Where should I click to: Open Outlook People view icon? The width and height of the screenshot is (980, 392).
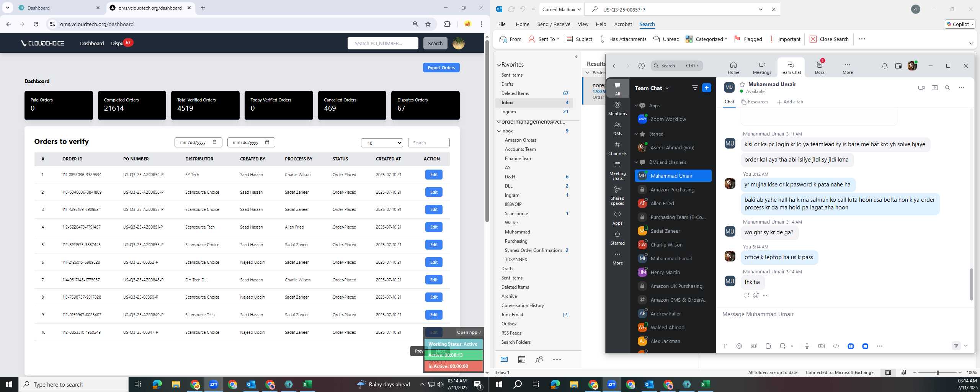click(x=539, y=359)
